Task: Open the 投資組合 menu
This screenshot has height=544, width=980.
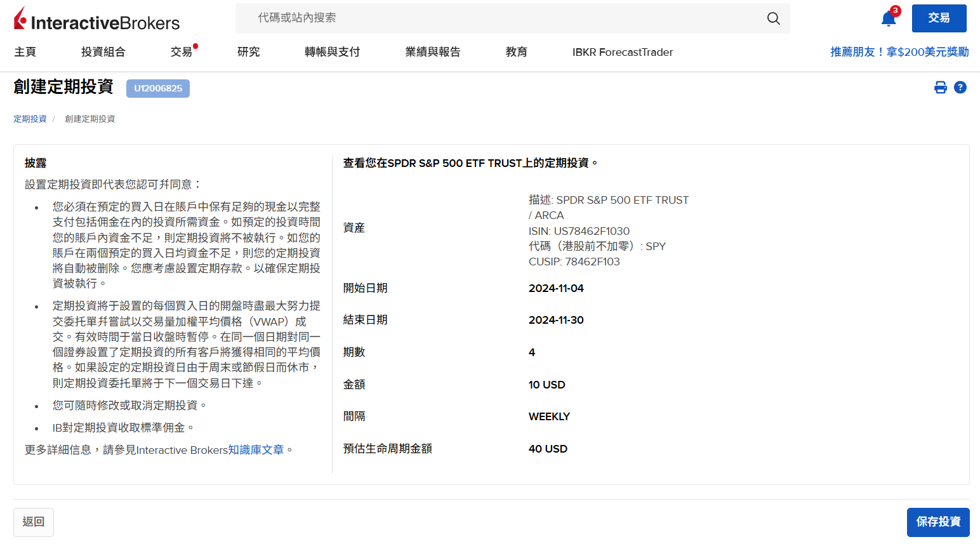Action: (103, 52)
